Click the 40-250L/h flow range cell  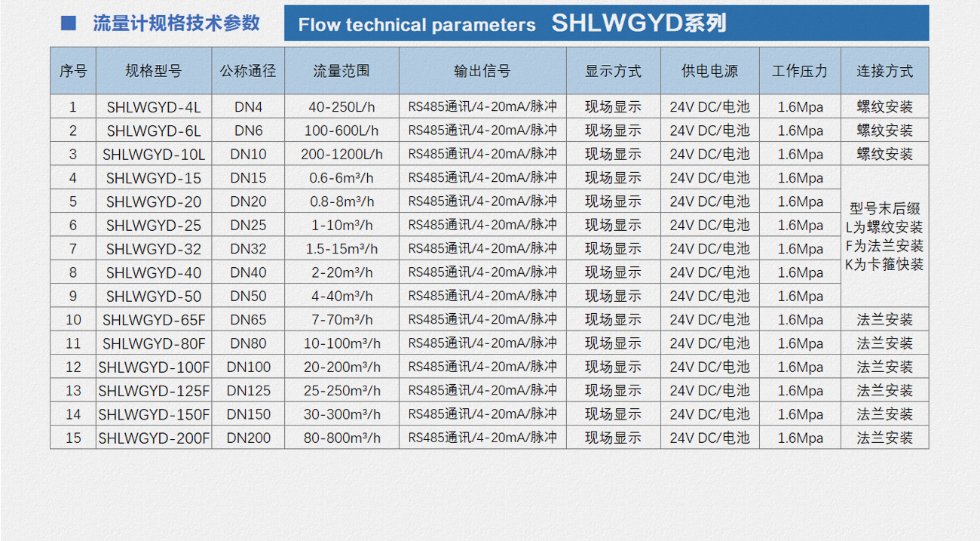click(x=341, y=106)
